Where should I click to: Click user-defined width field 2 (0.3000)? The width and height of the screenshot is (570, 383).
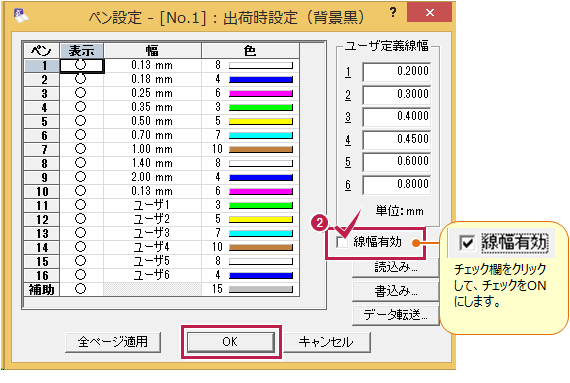coord(396,94)
